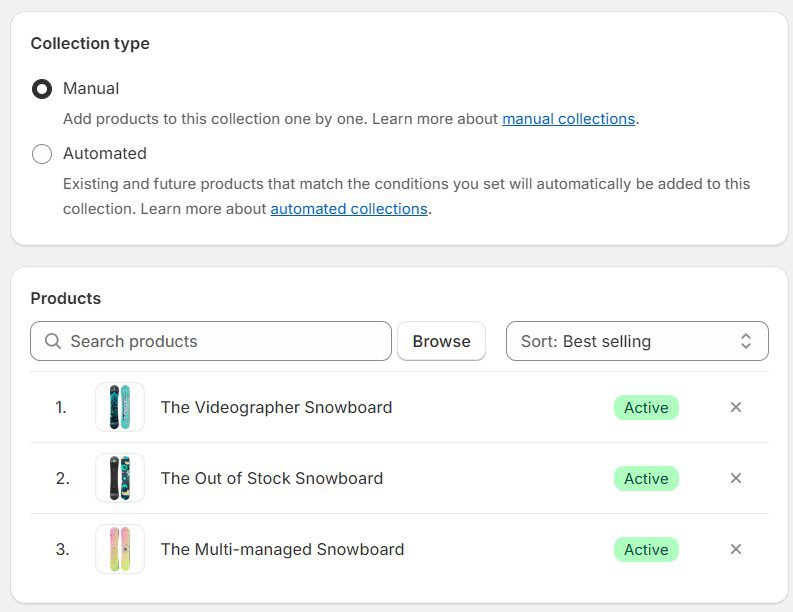Click the sort dropdown up-down arrows
Image resolution: width=793 pixels, height=612 pixels.
click(745, 341)
